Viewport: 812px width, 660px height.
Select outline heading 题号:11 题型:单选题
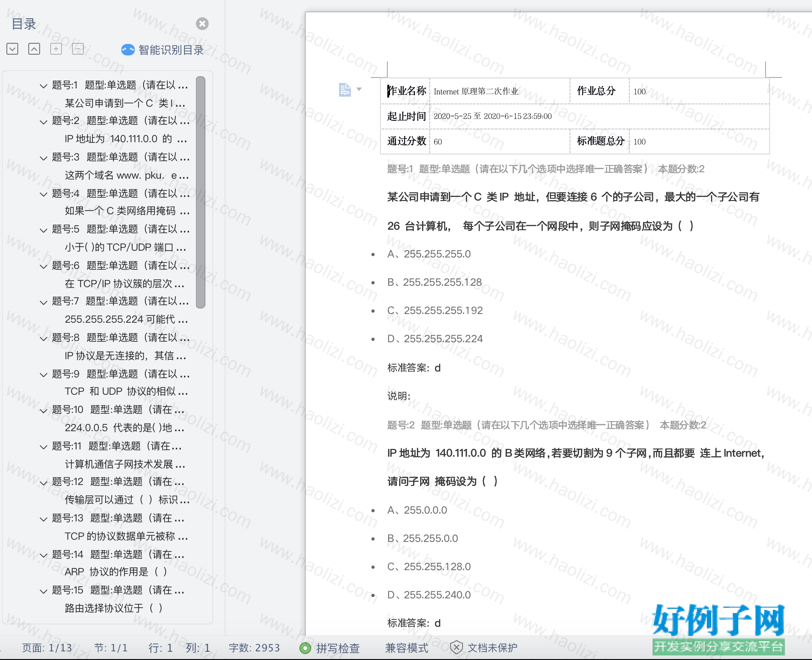(x=117, y=446)
